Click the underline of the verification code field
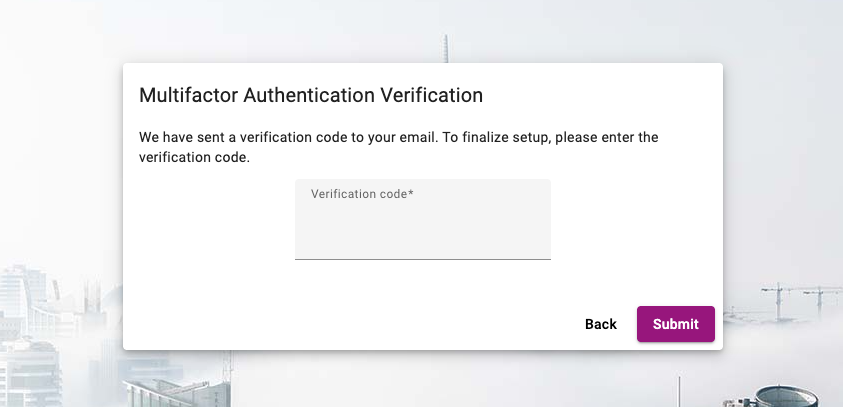This screenshot has height=407, width=843. pos(422,259)
